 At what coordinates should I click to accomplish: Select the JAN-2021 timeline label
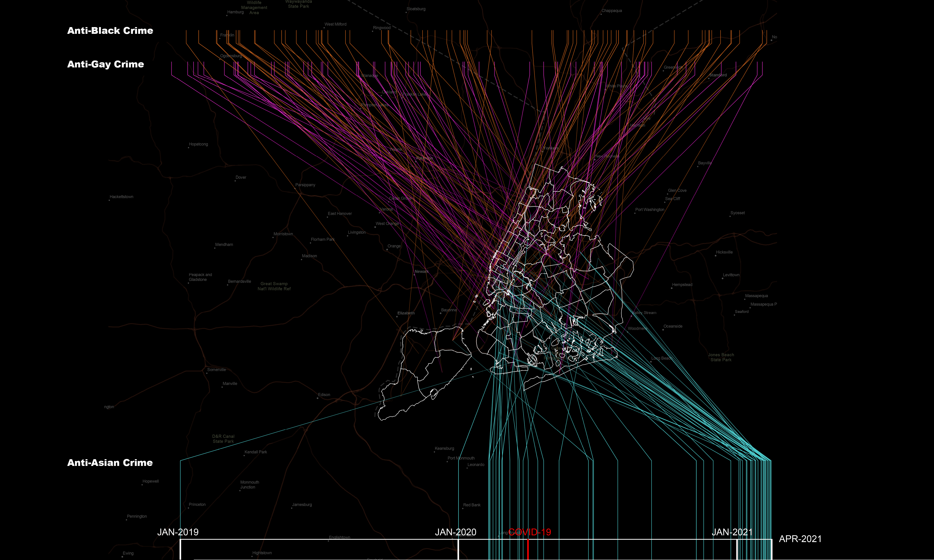732,532
